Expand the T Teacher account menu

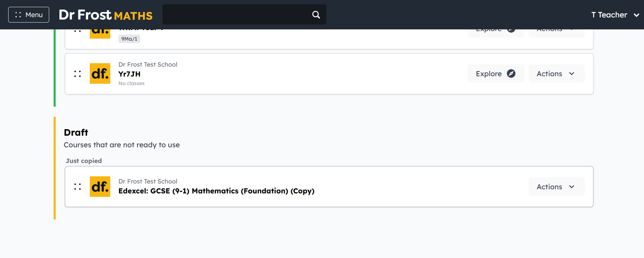(x=615, y=15)
